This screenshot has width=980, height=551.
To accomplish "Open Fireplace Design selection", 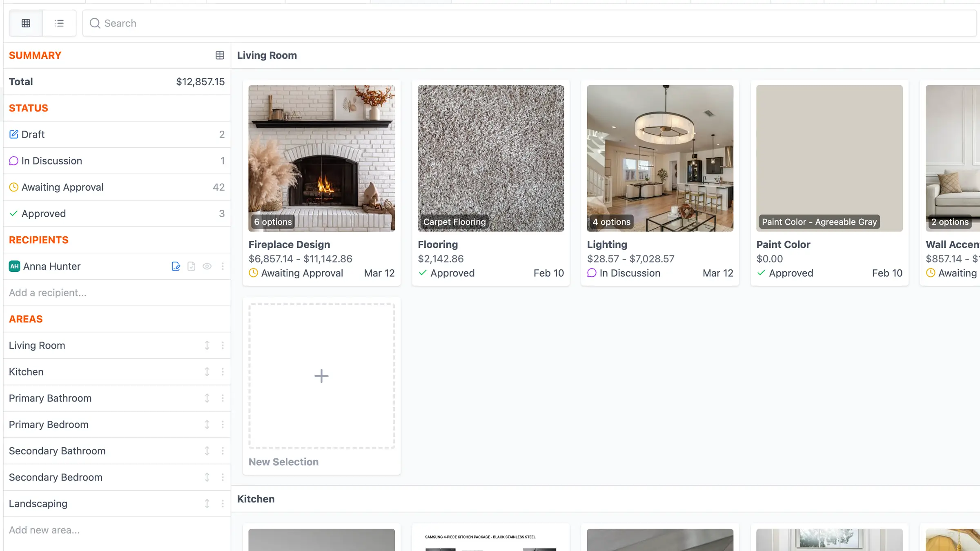I will tap(289, 244).
